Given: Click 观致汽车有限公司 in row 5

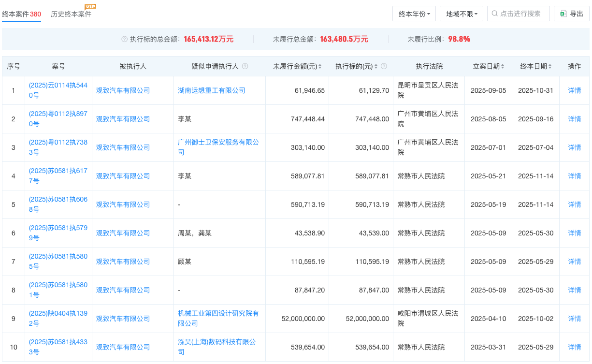Looking at the screenshot, I should point(123,204).
